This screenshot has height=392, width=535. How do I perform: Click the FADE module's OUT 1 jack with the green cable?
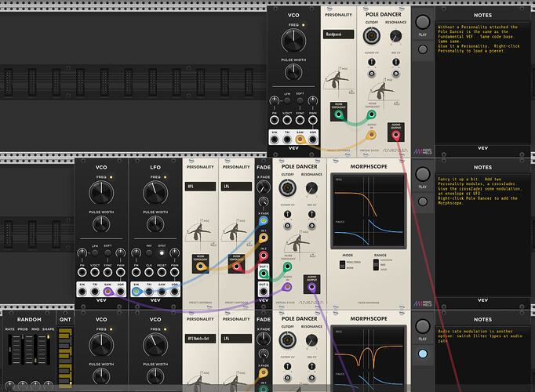coord(264,274)
